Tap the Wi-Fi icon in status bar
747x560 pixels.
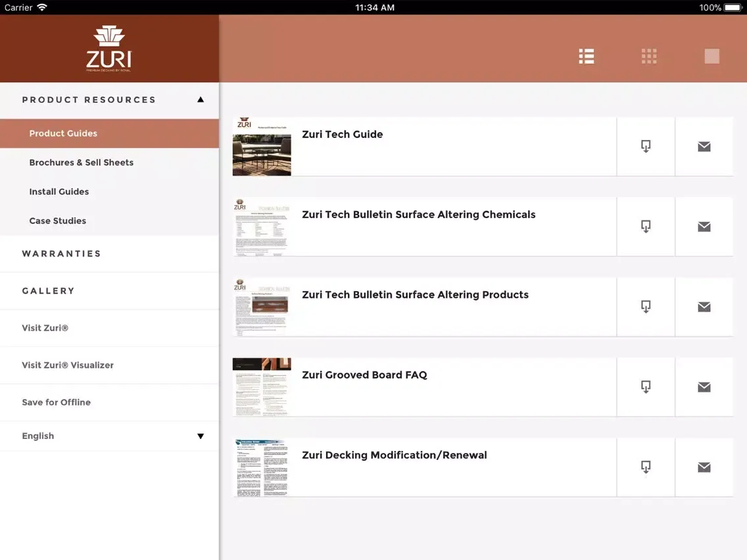[x=42, y=7]
